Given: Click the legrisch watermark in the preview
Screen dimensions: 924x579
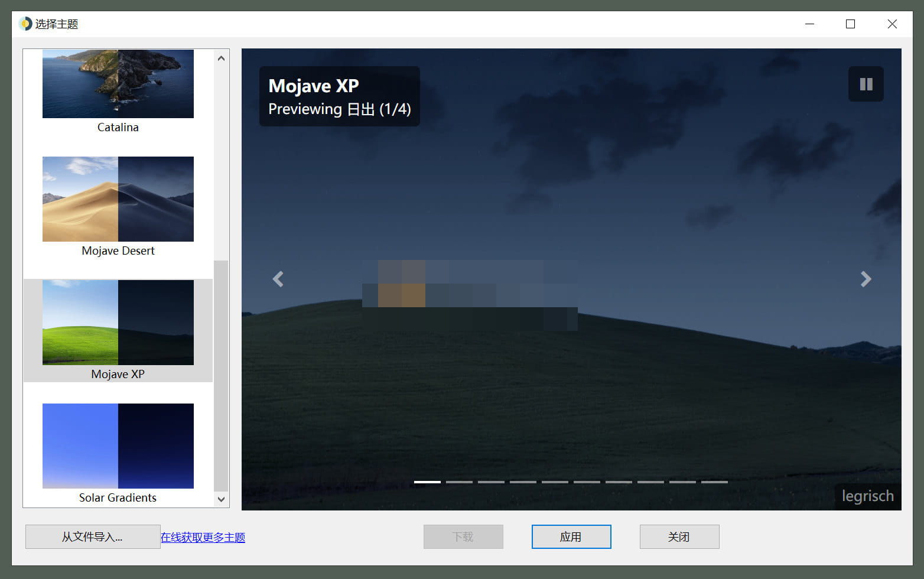Looking at the screenshot, I should (x=867, y=496).
